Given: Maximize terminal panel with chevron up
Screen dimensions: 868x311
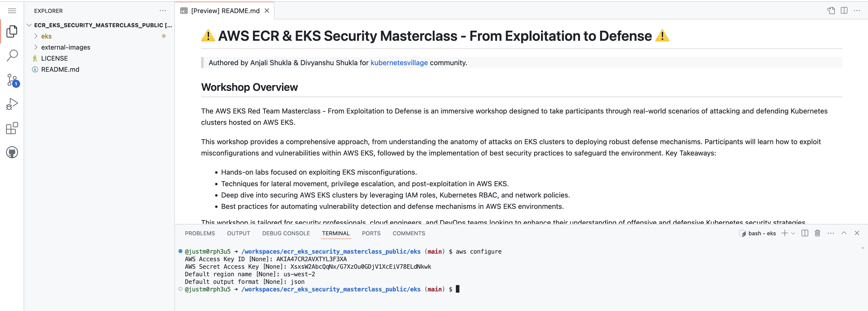Looking at the screenshot, I should [x=844, y=233].
